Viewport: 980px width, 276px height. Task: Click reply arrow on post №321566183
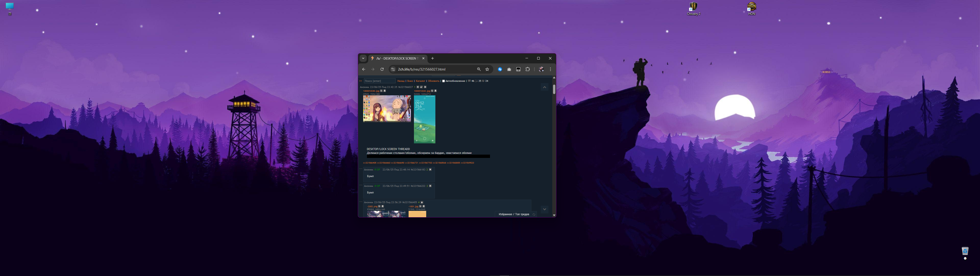tap(430, 170)
